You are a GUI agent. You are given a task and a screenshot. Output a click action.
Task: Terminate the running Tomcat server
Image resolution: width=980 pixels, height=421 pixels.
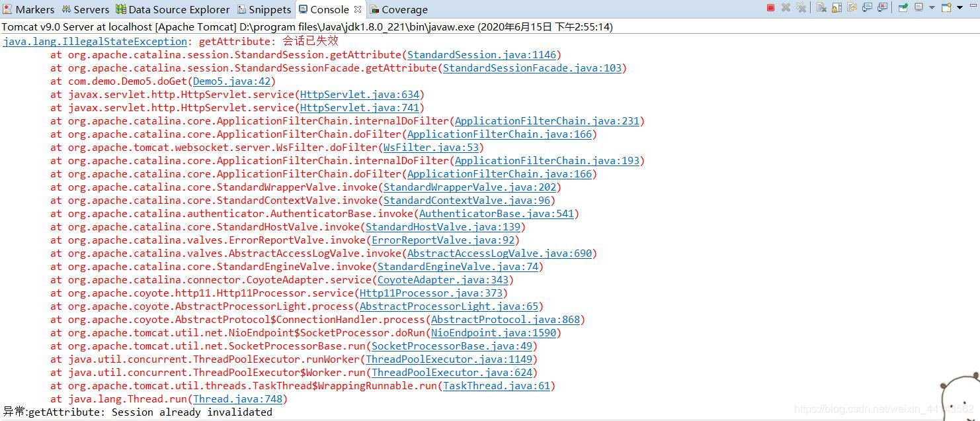click(x=770, y=9)
